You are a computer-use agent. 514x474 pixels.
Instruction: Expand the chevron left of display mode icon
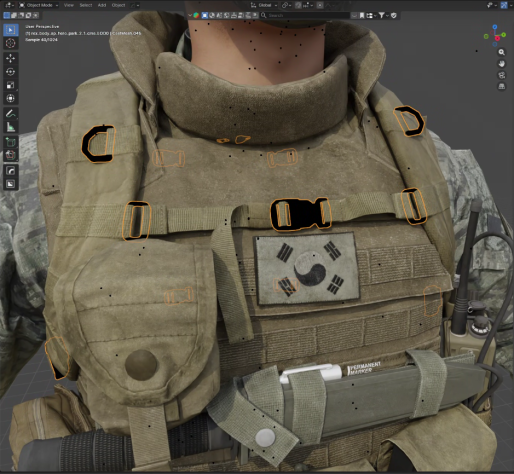[190, 15]
